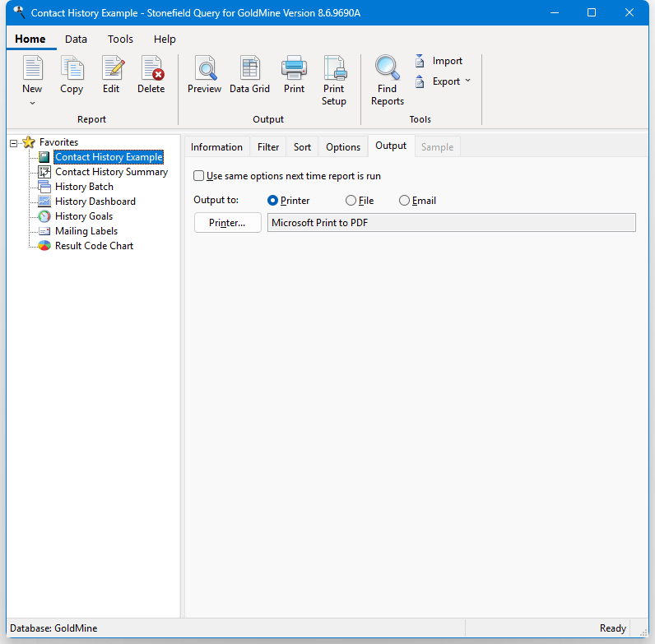Click the Result Code Chart pie icon
Viewport: 655px width, 644px height.
click(x=44, y=246)
